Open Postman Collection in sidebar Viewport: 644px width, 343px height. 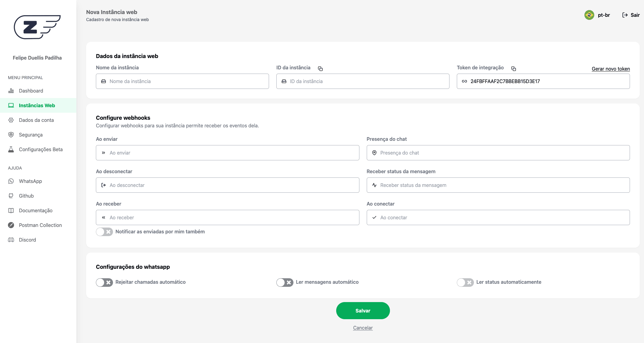pyautogui.click(x=38, y=225)
